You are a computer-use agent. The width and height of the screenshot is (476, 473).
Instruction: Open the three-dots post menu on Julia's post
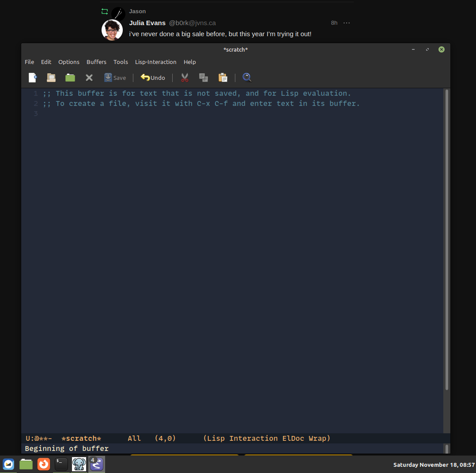point(347,23)
